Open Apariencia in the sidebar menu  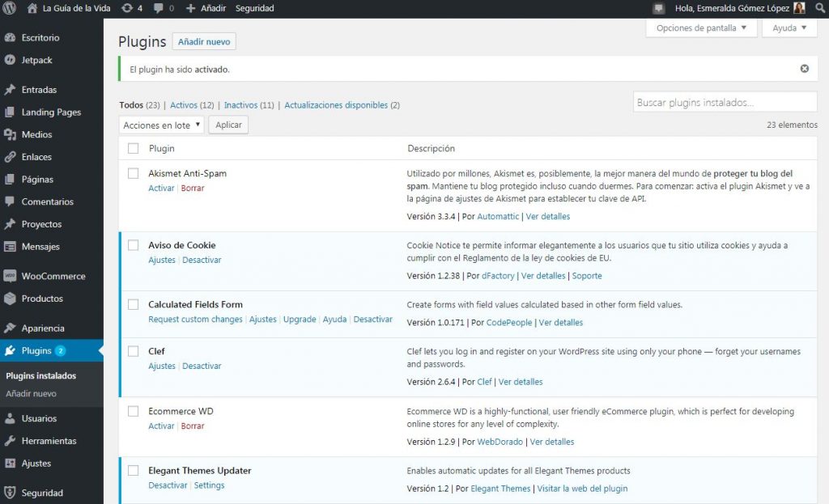pos(43,328)
